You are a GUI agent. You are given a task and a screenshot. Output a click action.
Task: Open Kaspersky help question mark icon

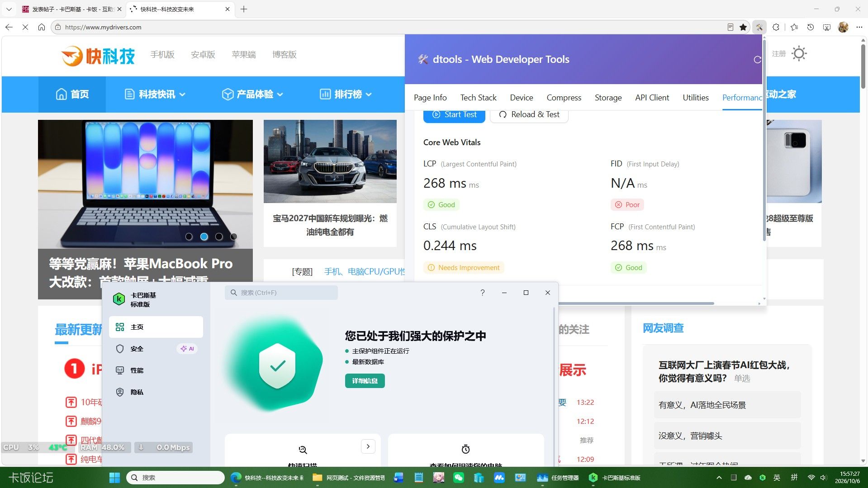(x=482, y=293)
